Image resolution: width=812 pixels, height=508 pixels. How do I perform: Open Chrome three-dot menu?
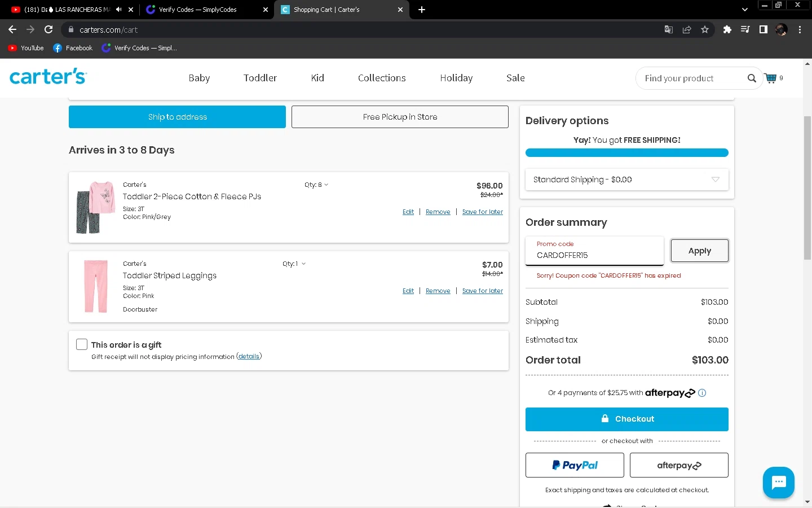[x=800, y=29]
